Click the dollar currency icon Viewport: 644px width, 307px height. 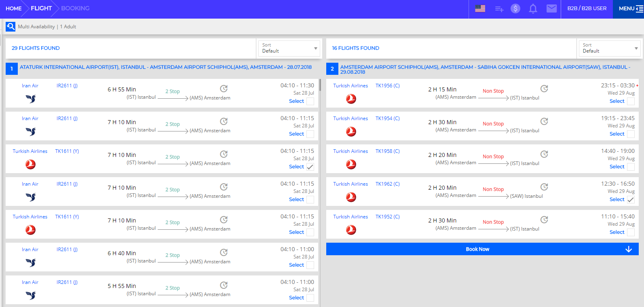(x=515, y=8)
